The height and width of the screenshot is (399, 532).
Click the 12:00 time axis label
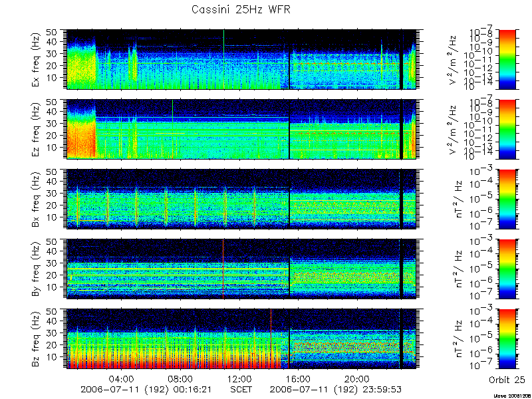tap(241, 378)
